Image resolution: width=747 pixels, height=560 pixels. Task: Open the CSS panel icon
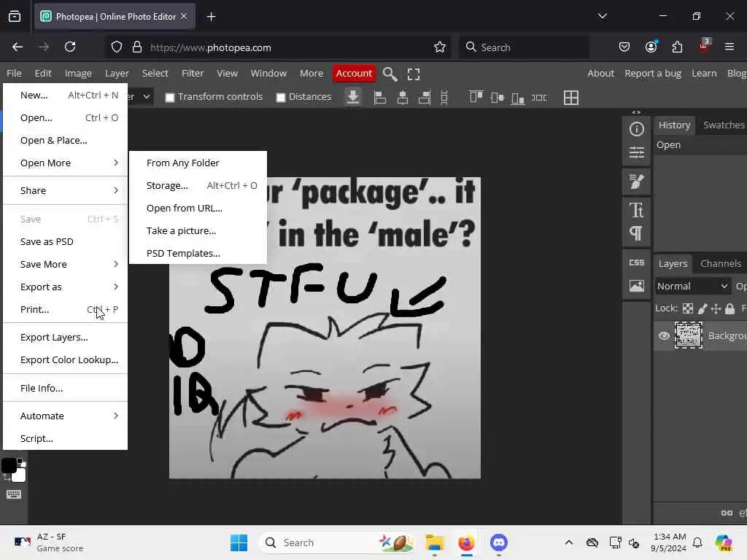point(636,262)
